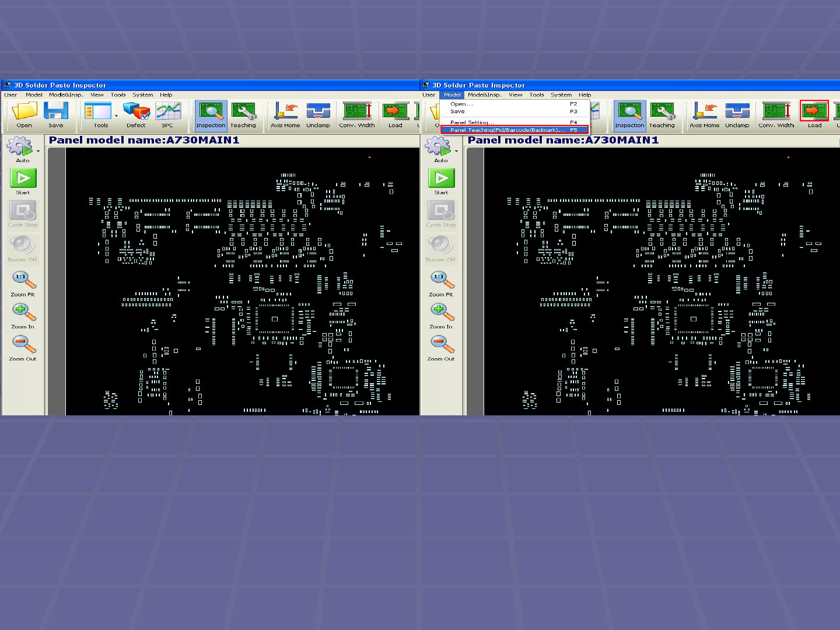Click Cycle Stop in the left window sidebar
The image size is (840, 630).
23,214
